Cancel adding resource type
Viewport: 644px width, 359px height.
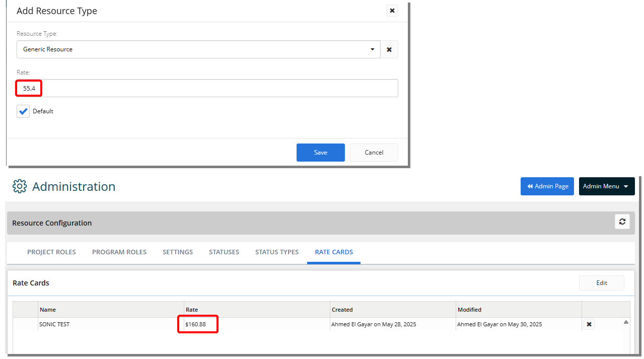374,153
